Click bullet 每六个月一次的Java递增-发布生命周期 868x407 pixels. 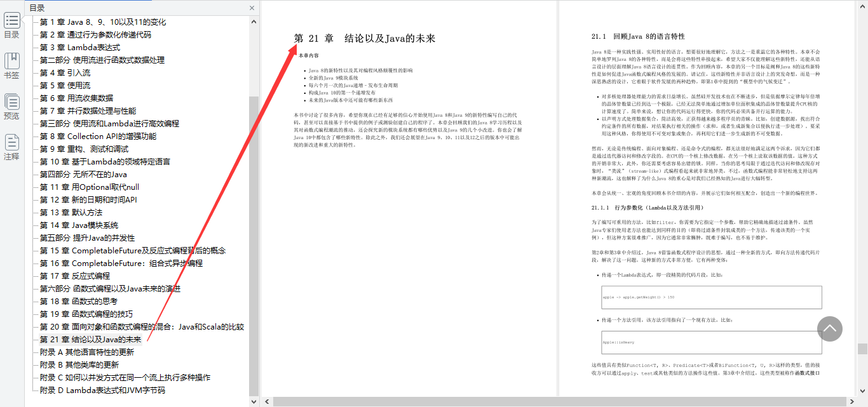coord(353,85)
